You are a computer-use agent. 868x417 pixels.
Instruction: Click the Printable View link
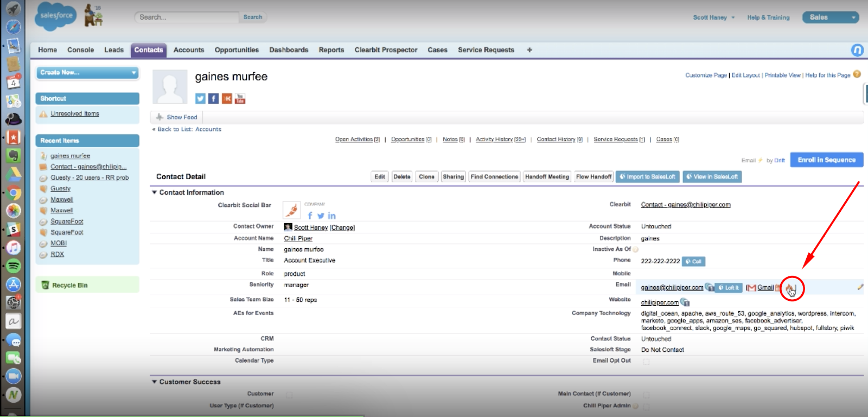783,75
